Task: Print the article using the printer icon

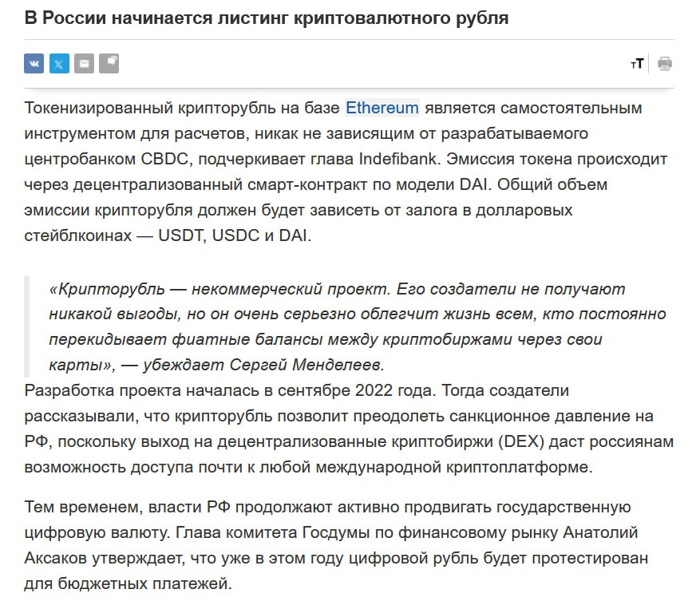Action: coord(665,64)
